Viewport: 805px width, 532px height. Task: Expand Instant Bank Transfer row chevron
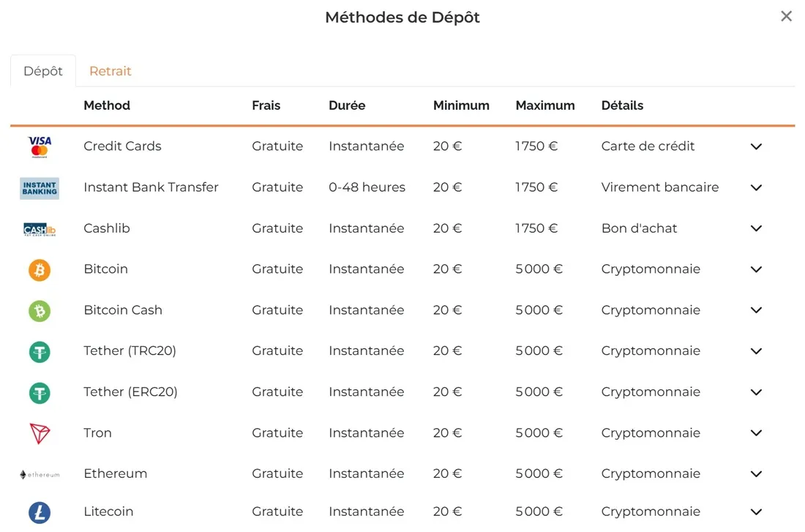click(x=756, y=187)
